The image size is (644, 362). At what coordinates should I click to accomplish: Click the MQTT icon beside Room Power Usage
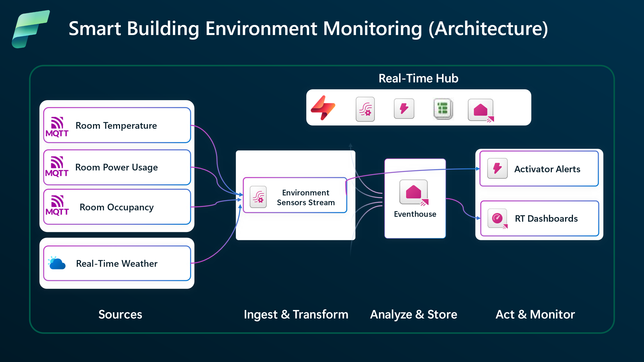[57, 166]
